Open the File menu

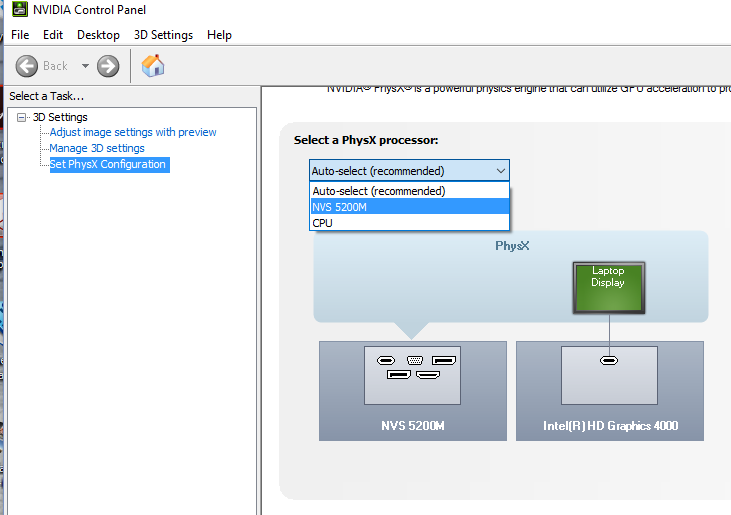[20, 35]
